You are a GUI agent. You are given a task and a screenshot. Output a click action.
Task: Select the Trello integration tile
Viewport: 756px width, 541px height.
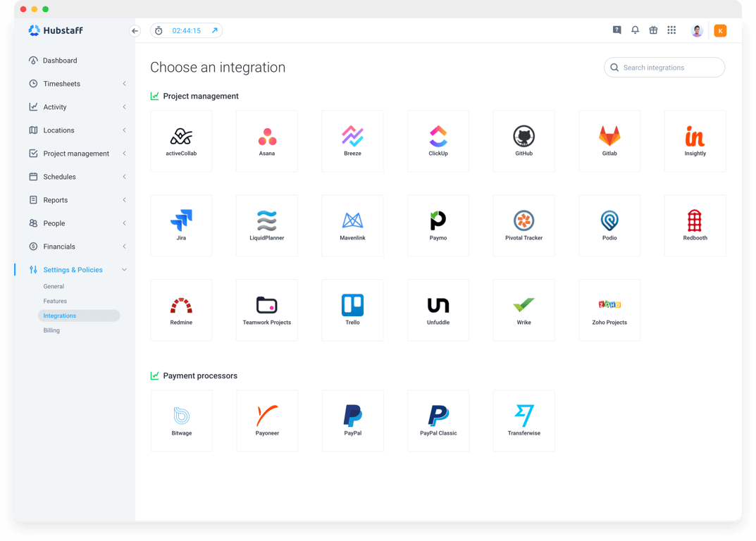coord(352,310)
